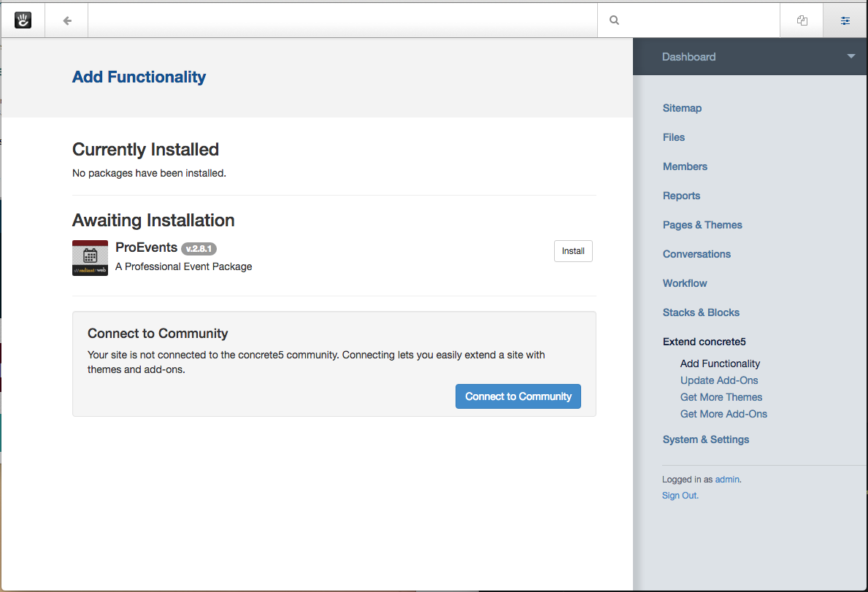Viewport: 868px width, 592px height.
Task: Toggle the dashboard sliders panel icon
Action: [845, 20]
